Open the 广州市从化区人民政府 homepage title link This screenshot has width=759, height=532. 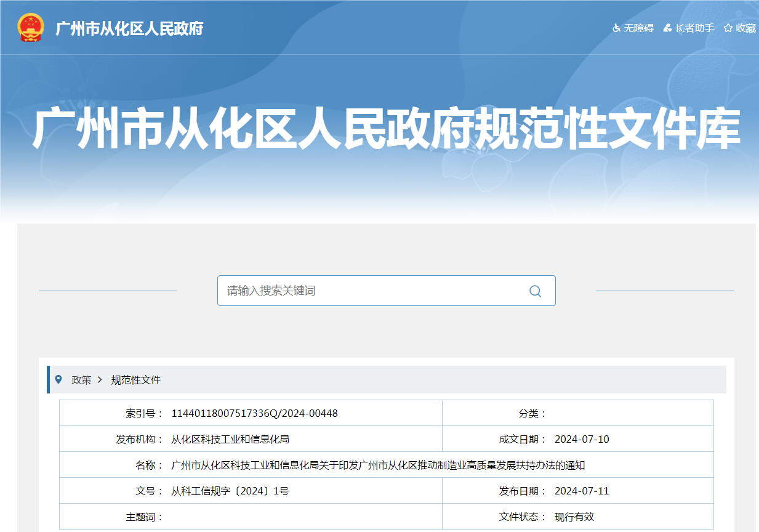pyautogui.click(x=129, y=28)
